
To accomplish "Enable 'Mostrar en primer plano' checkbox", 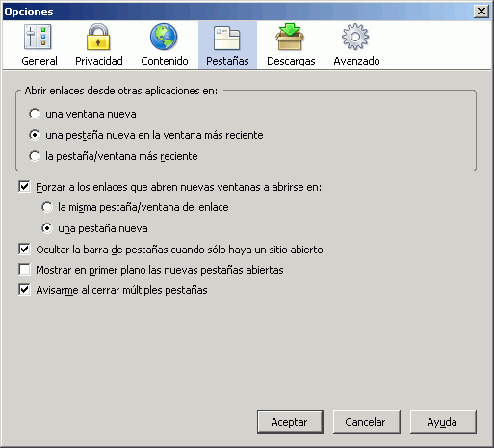I will click(x=24, y=270).
